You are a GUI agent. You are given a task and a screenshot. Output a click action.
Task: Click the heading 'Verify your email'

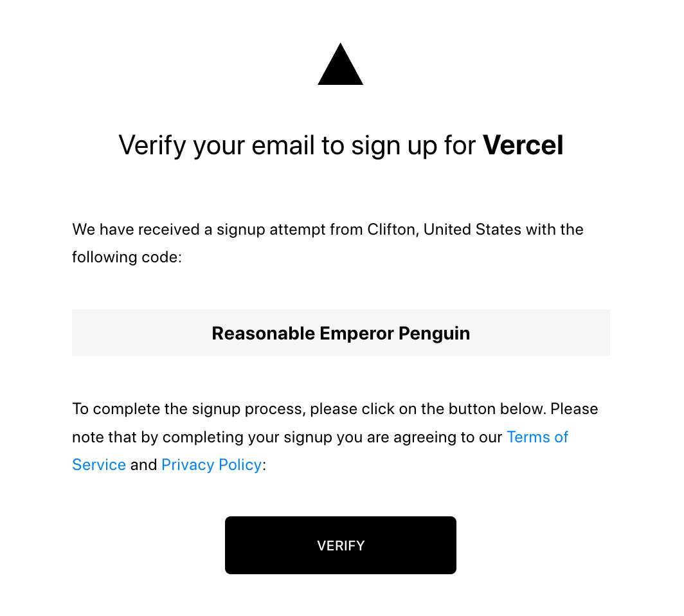[257, 145]
